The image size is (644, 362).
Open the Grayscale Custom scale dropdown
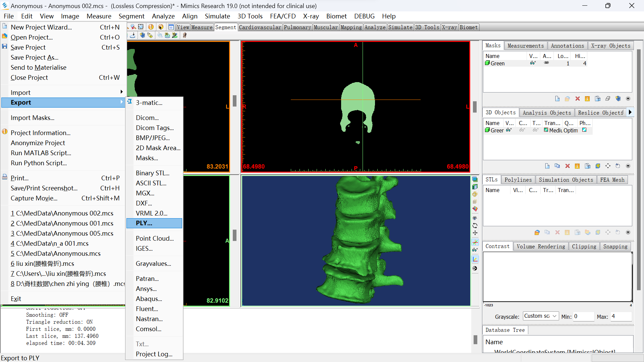coord(540,316)
